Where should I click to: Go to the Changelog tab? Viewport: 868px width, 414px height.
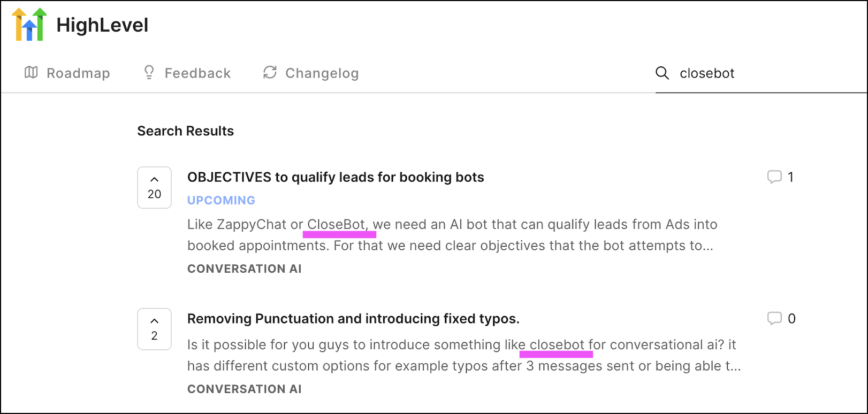[310, 73]
